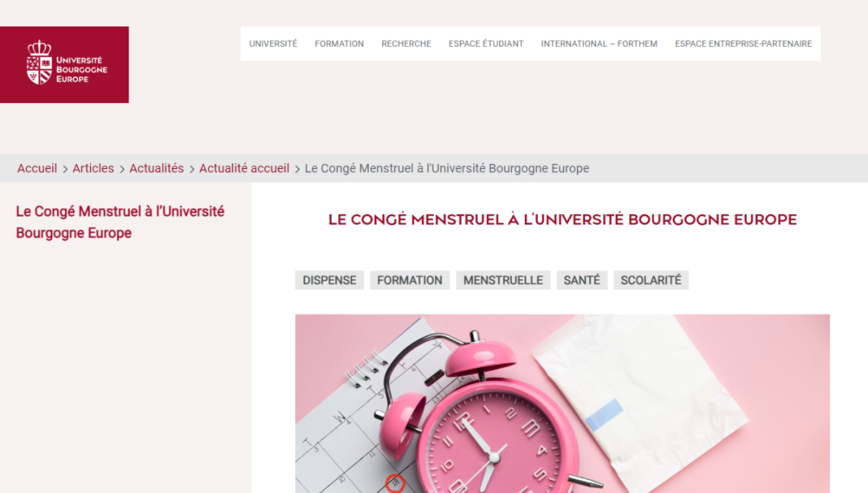Open Espace Entreprise-Partenaire menu

(743, 43)
